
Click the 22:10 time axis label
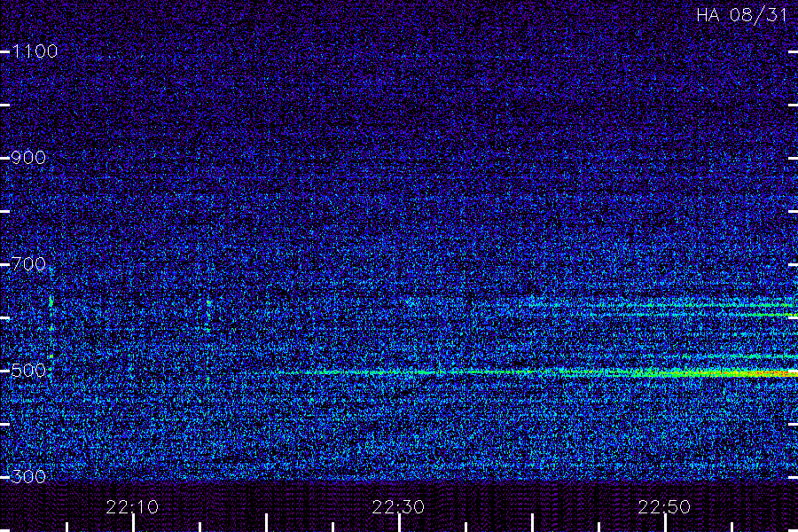[x=132, y=507]
